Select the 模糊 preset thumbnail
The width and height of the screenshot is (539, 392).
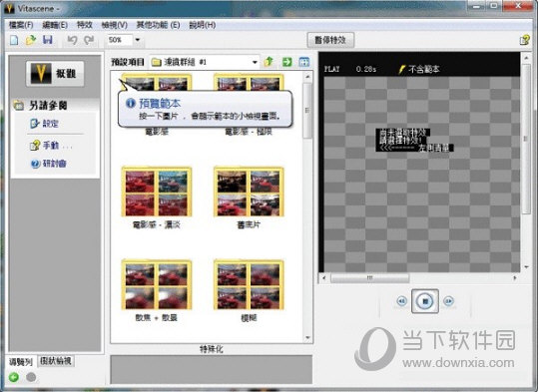point(249,285)
